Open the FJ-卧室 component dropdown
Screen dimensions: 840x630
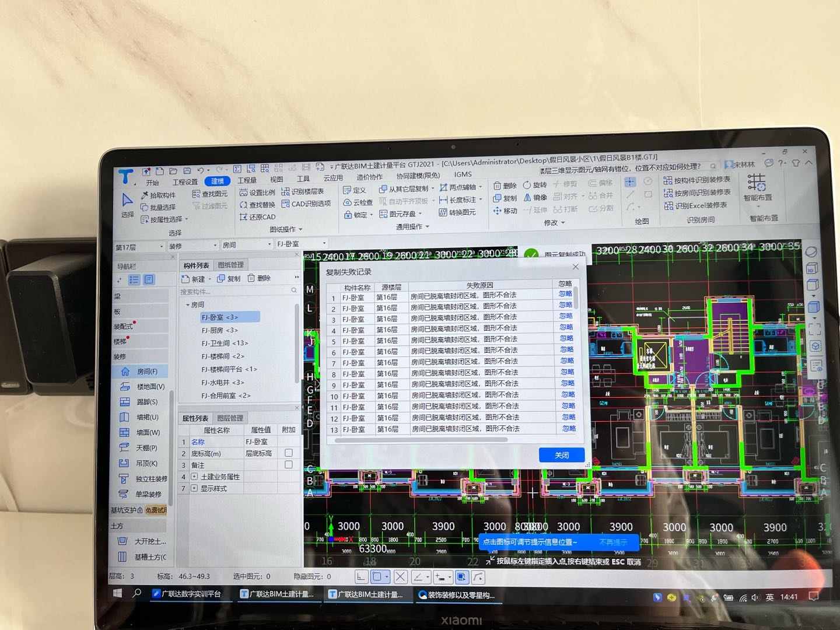[302, 244]
